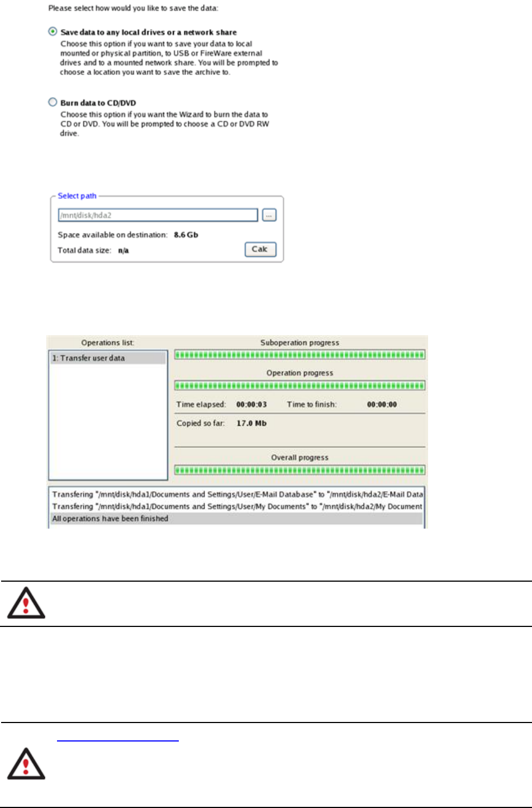Image resolution: width=532 pixels, height=808 pixels.
Task: Click the Operation progress bar
Action: click(x=300, y=386)
